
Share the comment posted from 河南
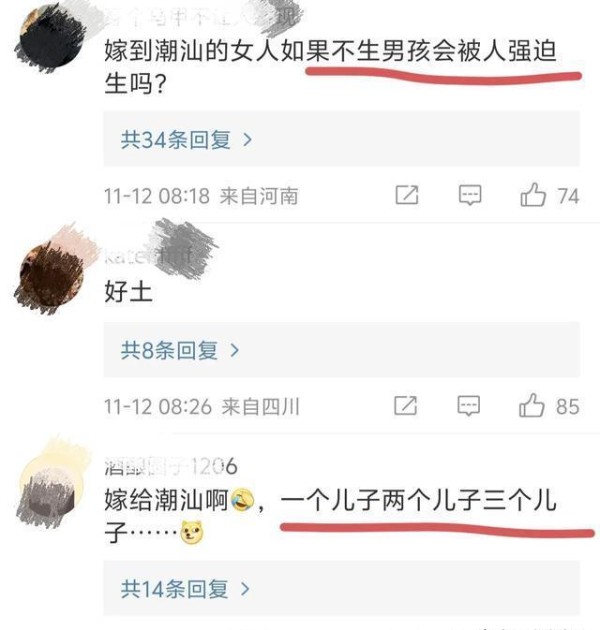point(407,195)
